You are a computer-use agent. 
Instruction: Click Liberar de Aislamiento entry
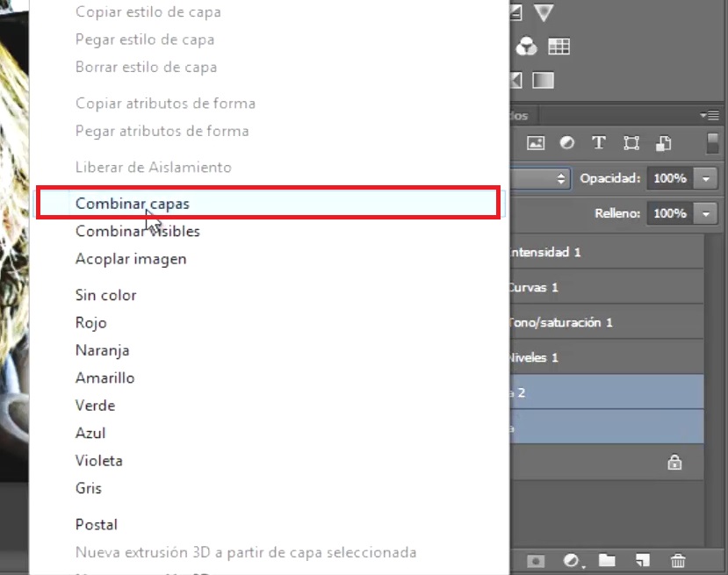[153, 167]
